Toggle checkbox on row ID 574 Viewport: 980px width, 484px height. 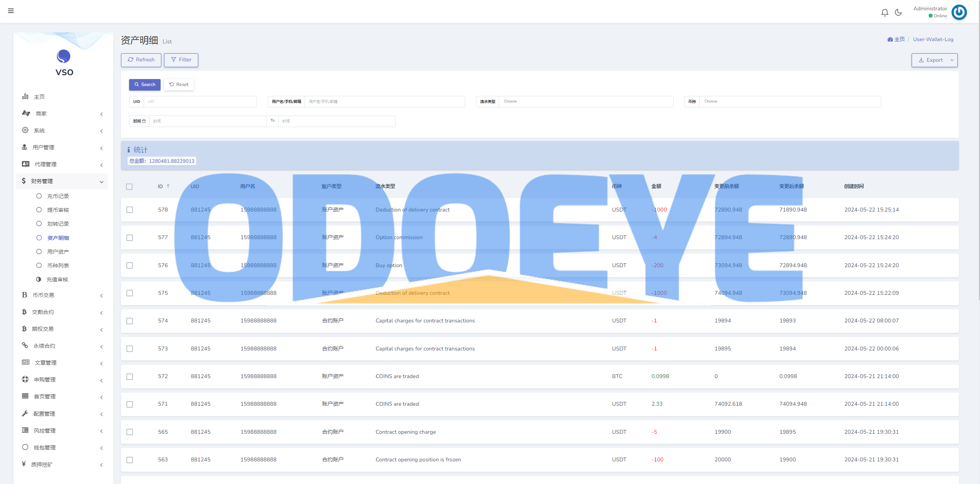point(130,320)
